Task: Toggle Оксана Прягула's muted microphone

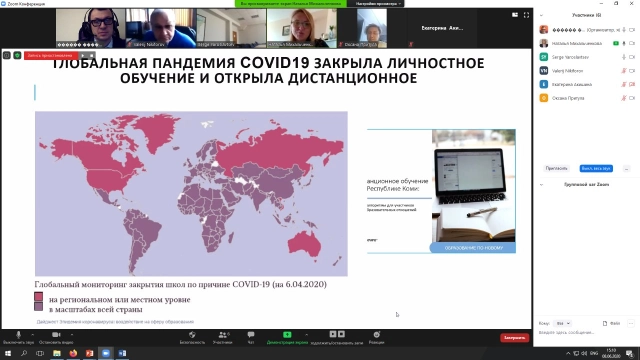Action: 624,98
